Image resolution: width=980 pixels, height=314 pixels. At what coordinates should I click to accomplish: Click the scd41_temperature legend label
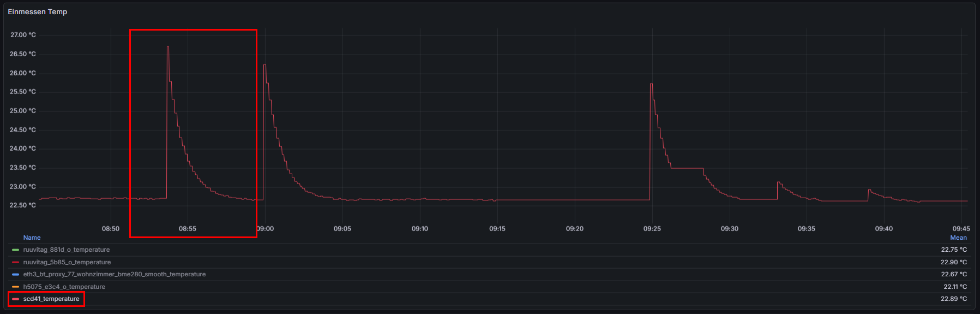coord(51,299)
